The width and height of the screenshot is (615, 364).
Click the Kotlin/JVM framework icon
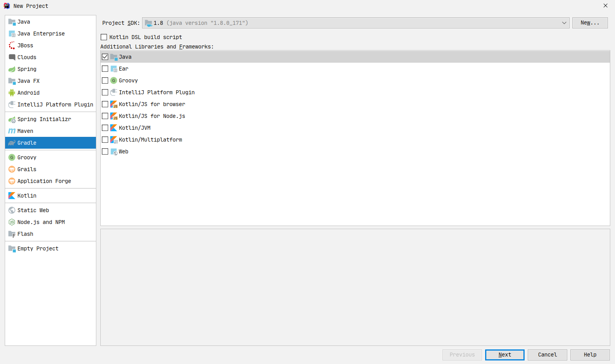point(114,128)
